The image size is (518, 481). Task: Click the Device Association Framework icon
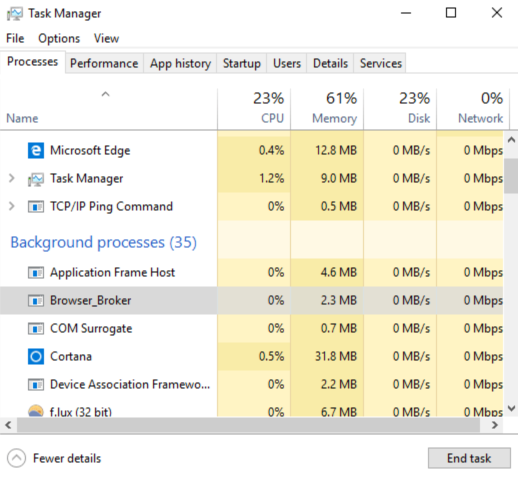(x=36, y=385)
